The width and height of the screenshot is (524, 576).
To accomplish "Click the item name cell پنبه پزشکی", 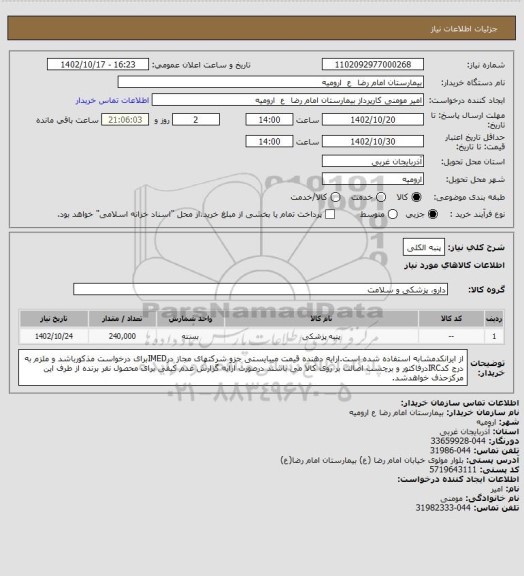I will [321, 336].
